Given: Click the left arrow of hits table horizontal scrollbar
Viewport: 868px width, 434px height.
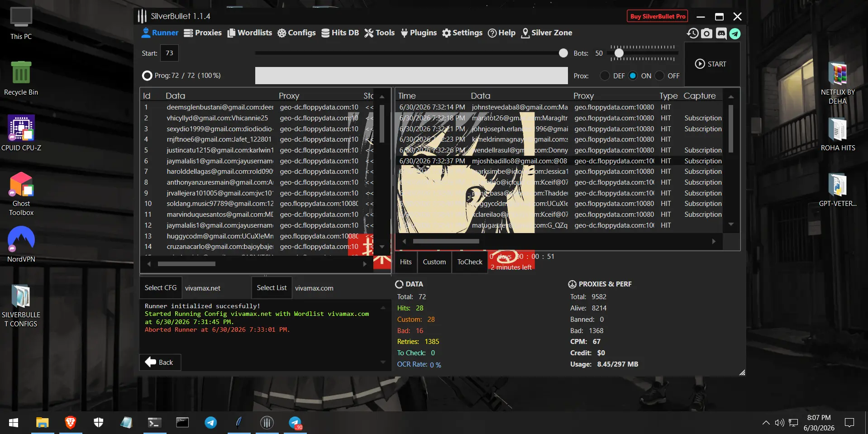Looking at the screenshot, I should click(404, 241).
